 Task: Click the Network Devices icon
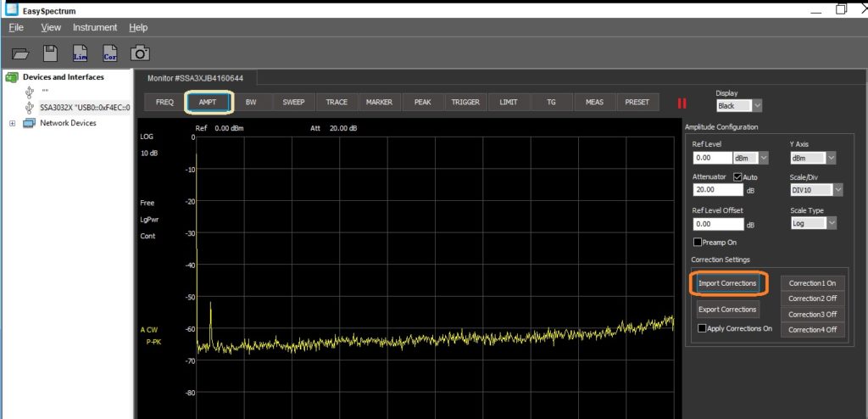(x=30, y=123)
